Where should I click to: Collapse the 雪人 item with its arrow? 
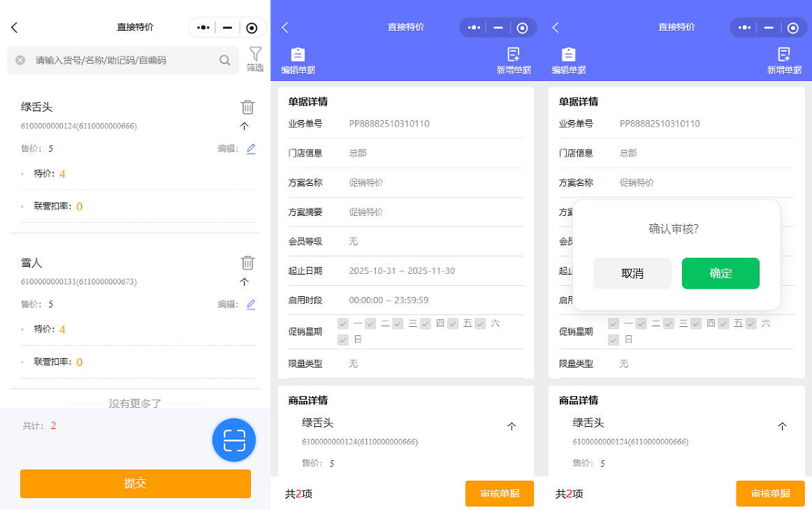[x=244, y=282]
